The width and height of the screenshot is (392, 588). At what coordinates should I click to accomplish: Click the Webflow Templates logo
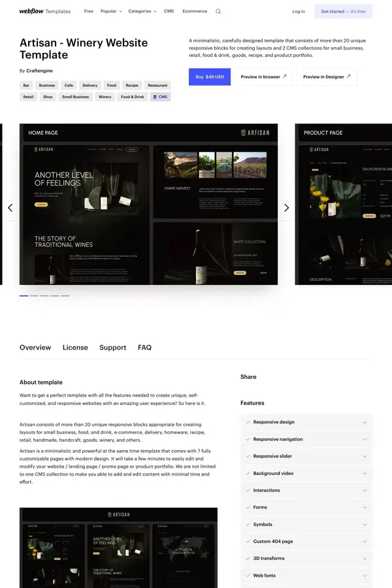(45, 11)
